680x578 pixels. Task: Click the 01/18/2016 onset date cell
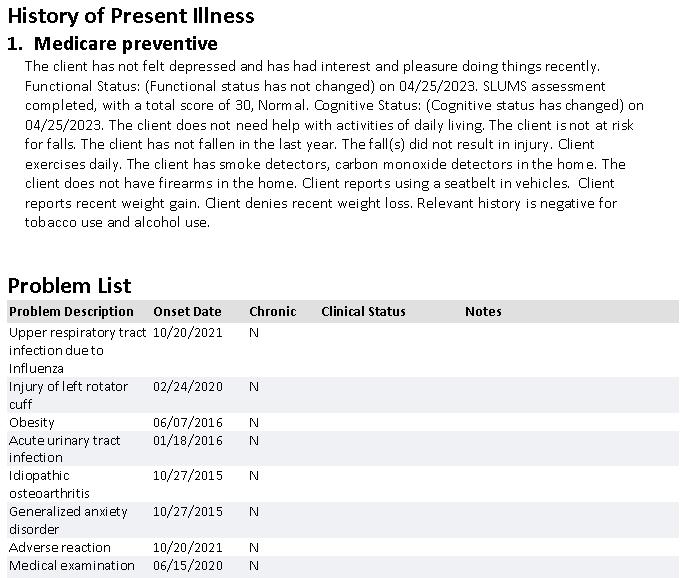click(188, 440)
